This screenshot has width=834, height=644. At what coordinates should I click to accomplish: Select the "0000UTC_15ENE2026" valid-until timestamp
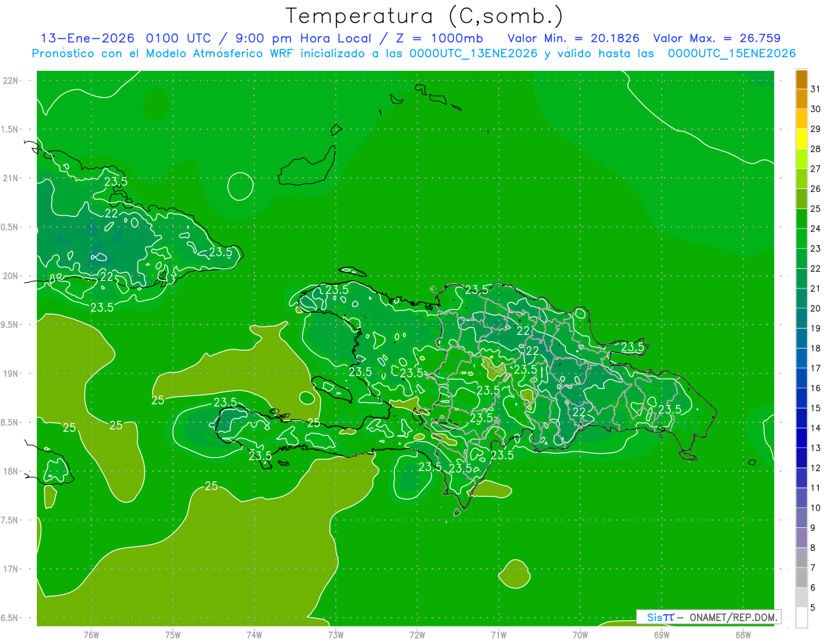point(731,53)
